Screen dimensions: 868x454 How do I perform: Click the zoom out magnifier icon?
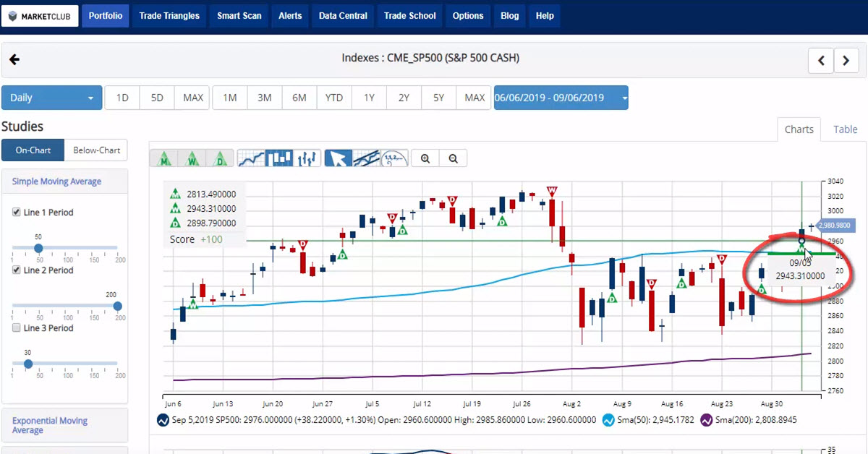click(453, 158)
